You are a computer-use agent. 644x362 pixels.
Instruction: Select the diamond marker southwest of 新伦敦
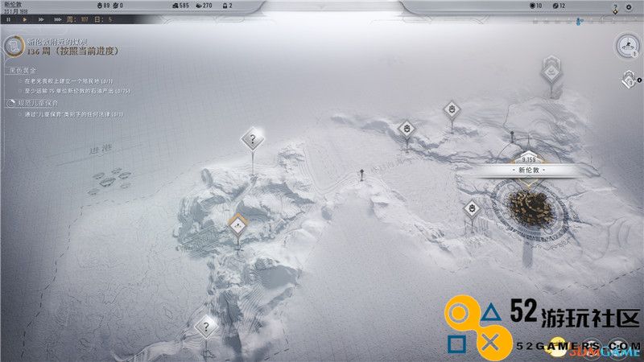tap(472, 209)
